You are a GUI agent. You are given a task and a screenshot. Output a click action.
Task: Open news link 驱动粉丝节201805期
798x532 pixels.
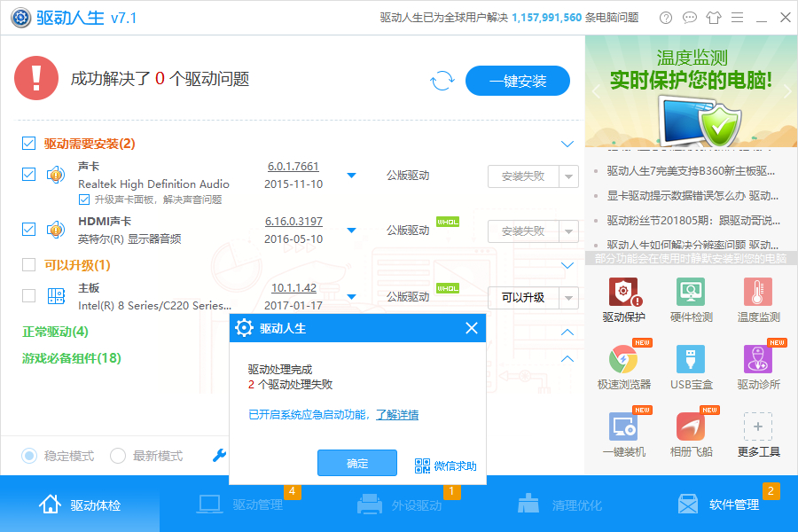click(693, 221)
